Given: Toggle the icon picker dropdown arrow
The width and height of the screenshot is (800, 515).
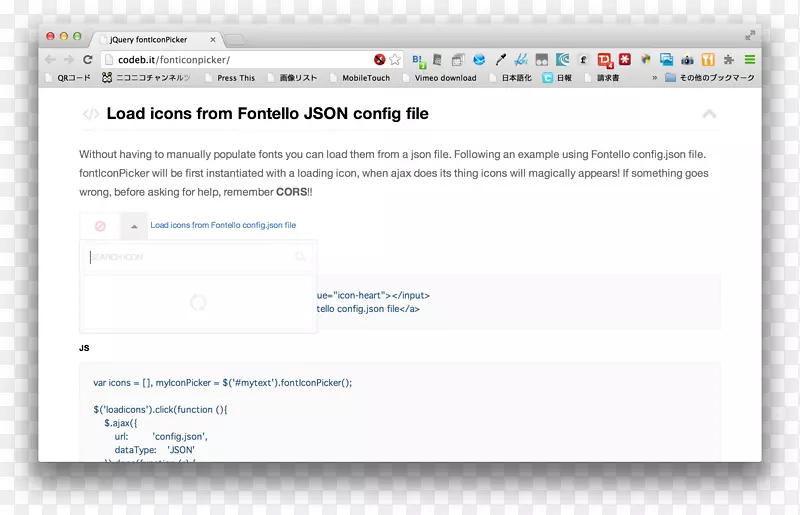Looking at the screenshot, I should pos(134,226).
